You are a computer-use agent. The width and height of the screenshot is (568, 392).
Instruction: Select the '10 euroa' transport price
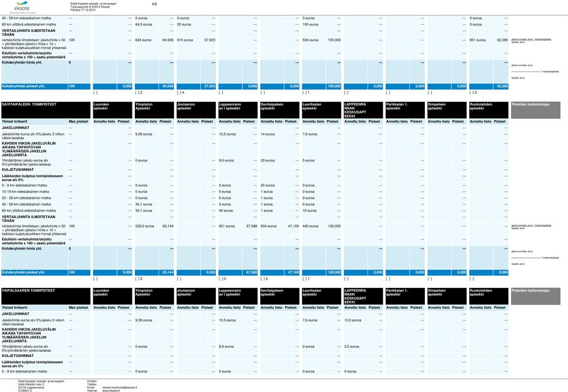click(x=309, y=210)
